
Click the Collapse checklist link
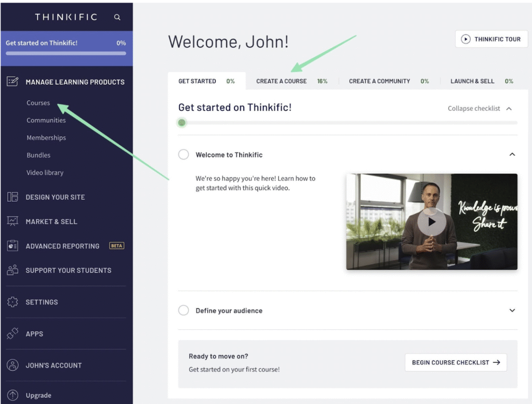point(474,108)
